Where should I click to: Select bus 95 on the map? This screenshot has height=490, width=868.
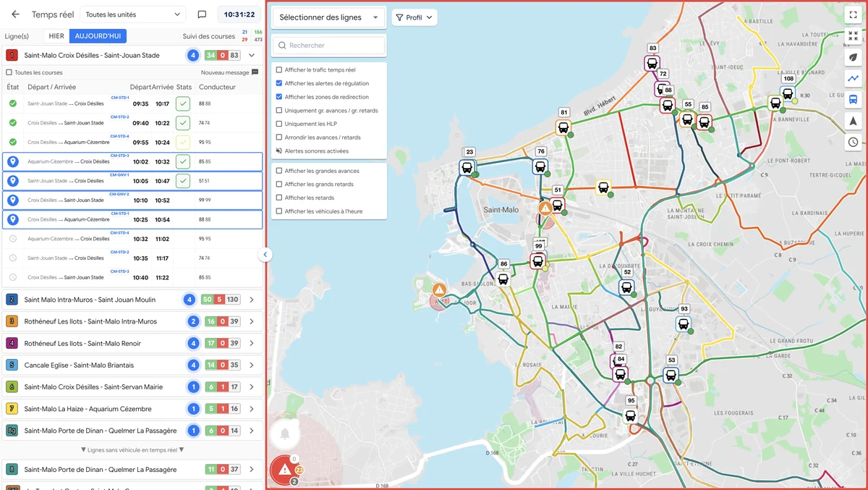630,416
